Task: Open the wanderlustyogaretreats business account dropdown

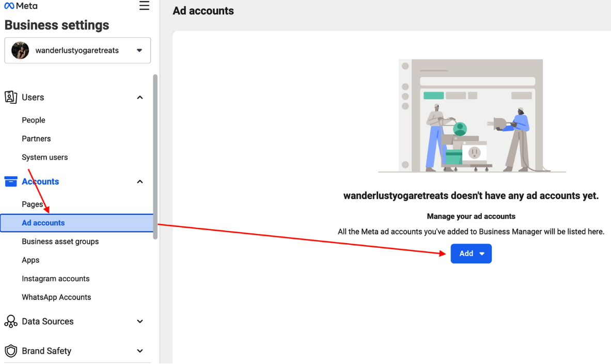Action: [77, 50]
